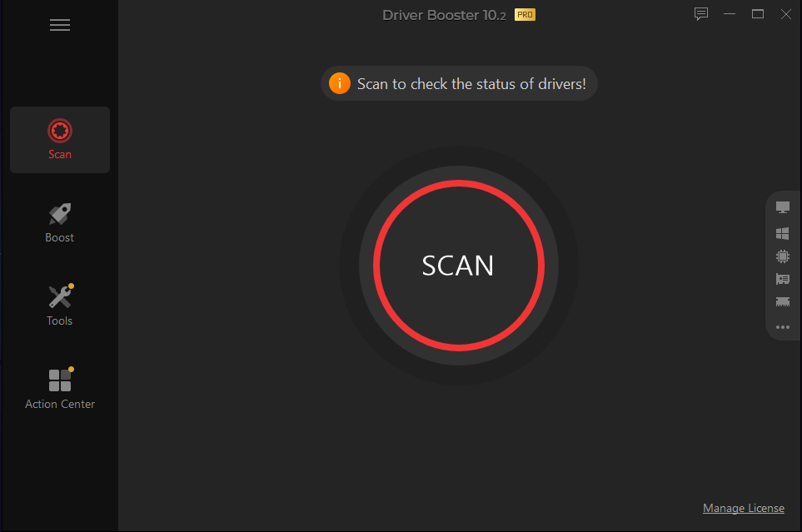Click the scan status message banner
Viewport: 802px width, 532px height.
(x=459, y=83)
